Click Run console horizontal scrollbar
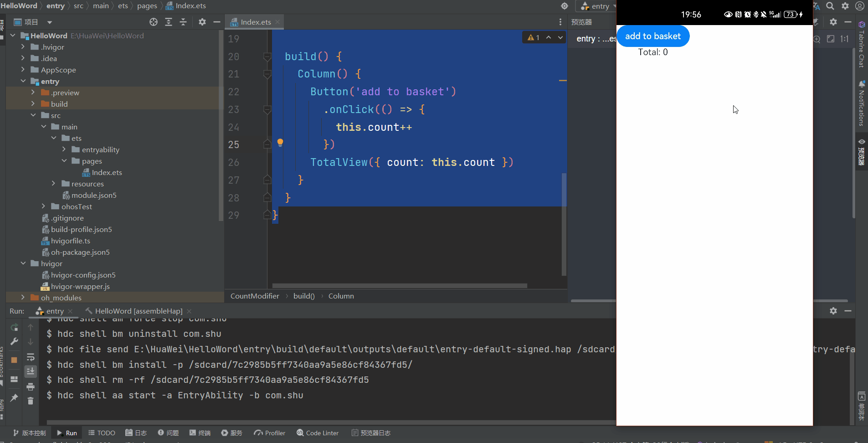The image size is (868, 443). [331, 422]
